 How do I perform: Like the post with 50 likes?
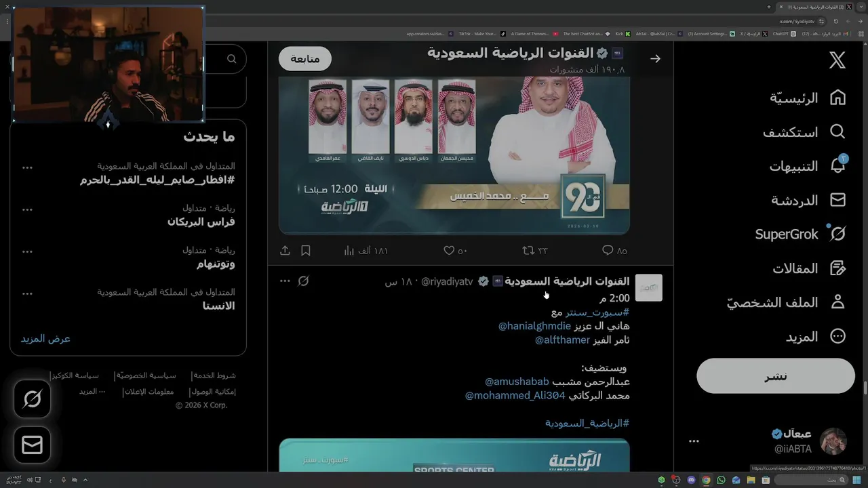(x=455, y=251)
